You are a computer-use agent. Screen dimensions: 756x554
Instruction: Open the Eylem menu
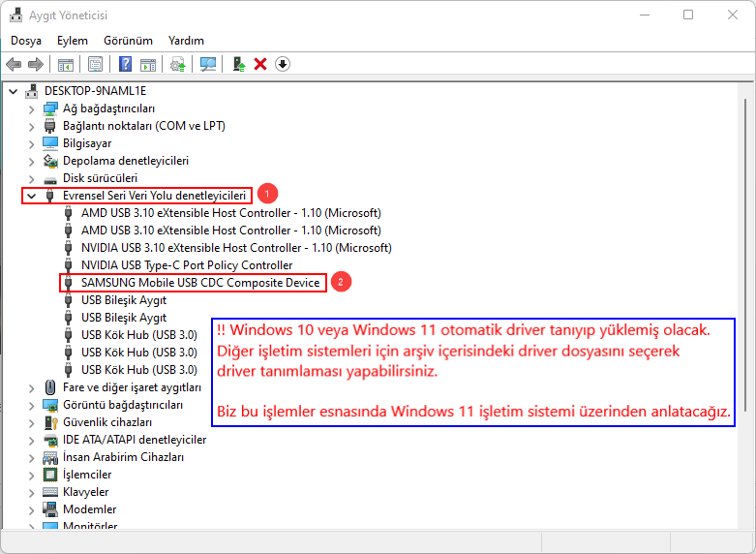point(73,41)
